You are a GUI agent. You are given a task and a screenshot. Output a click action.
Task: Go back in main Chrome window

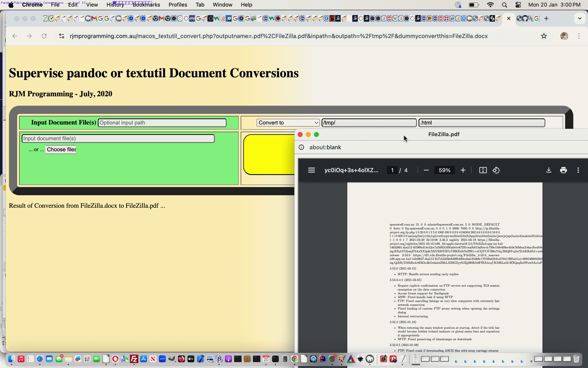pyautogui.click(x=15, y=36)
